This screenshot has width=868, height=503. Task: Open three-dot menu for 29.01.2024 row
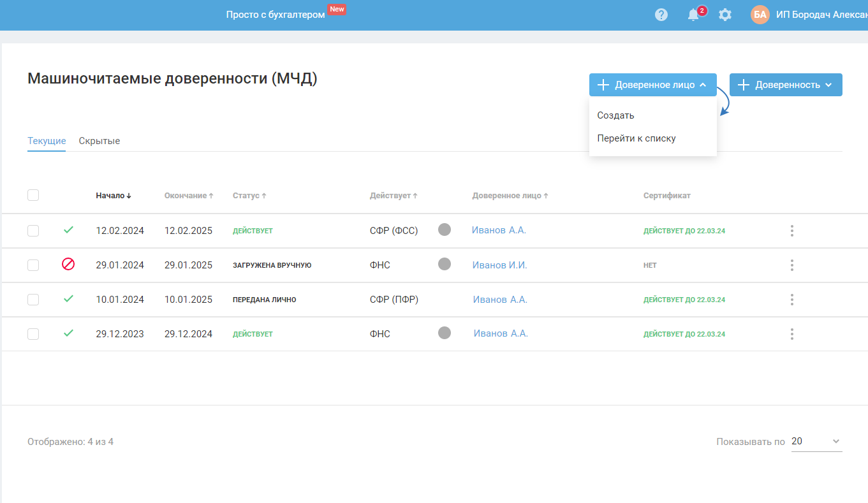click(x=791, y=265)
